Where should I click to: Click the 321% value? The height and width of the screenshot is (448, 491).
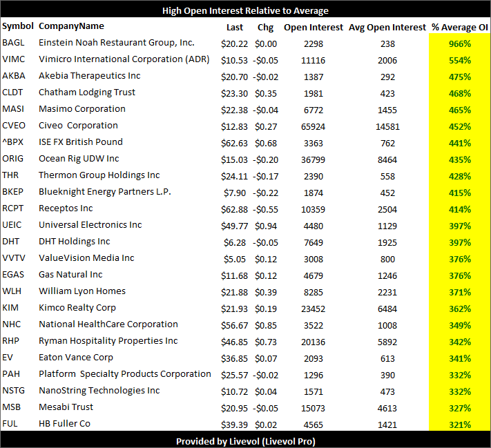point(460,425)
